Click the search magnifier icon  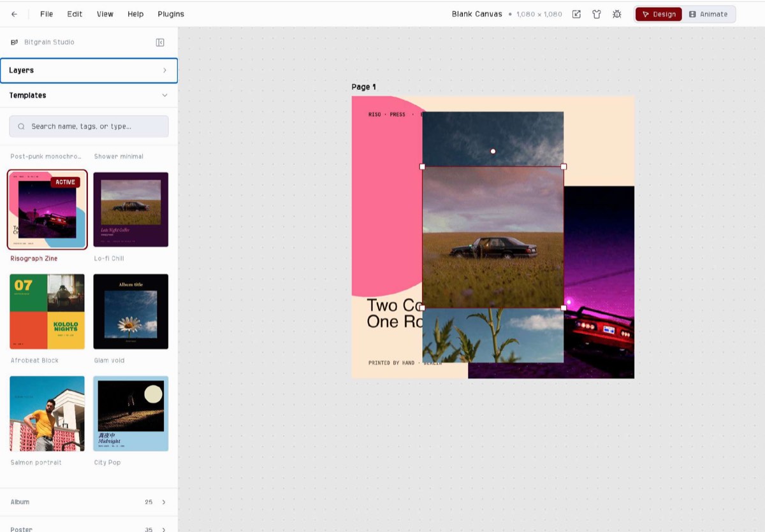click(x=21, y=126)
